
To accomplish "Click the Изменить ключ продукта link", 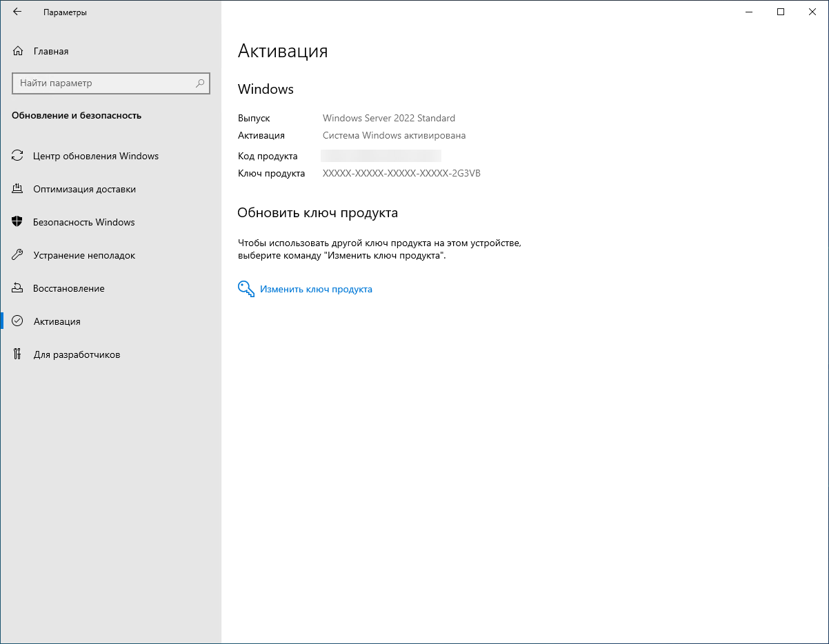I will click(316, 290).
